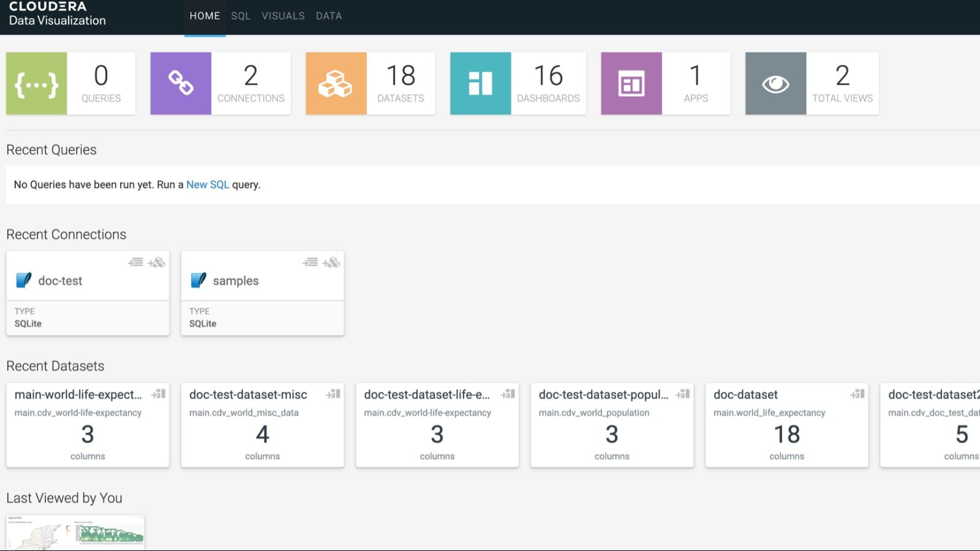980x551 pixels.
Task: Click the last viewed dashboard thumbnail
Action: (75, 533)
